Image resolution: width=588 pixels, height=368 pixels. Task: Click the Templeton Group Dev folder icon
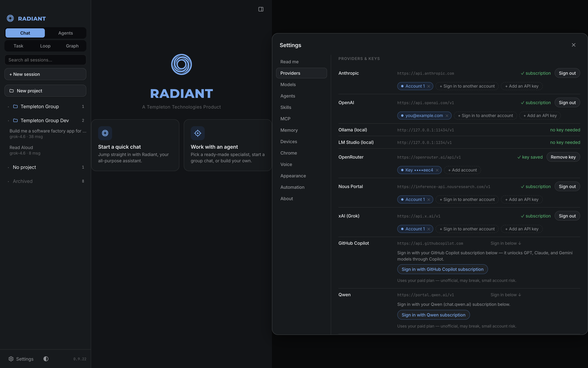point(15,121)
